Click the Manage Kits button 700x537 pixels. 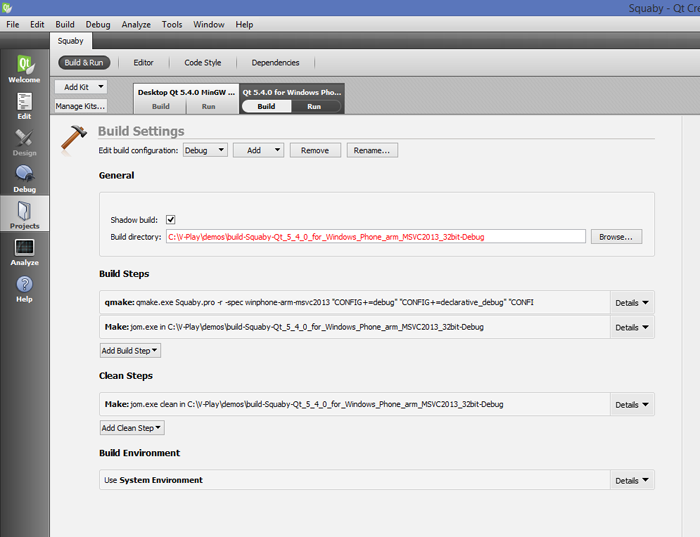click(x=81, y=106)
